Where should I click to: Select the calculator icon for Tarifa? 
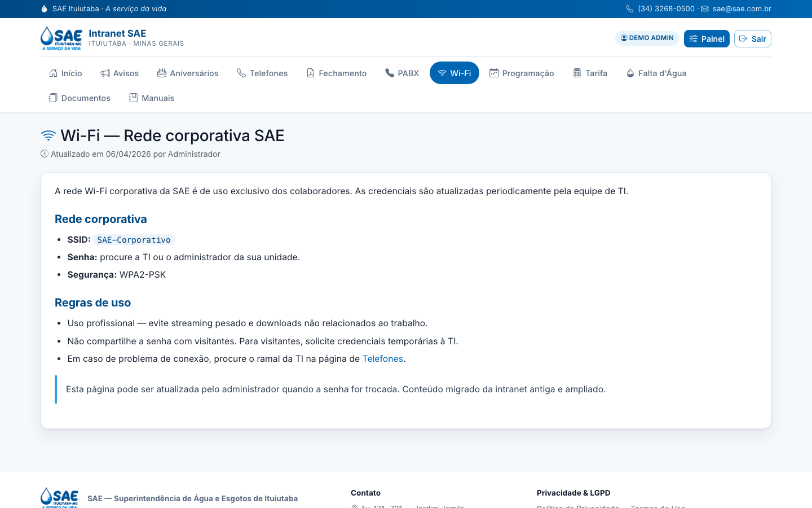coord(577,73)
